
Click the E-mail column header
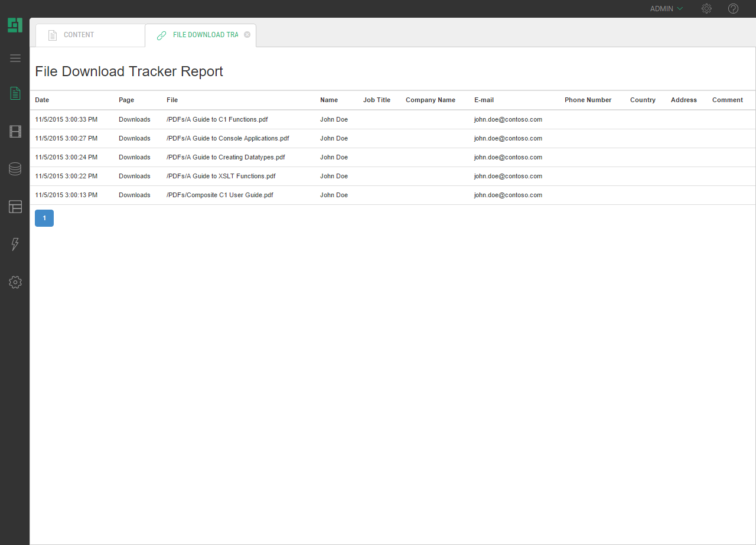tap(484, 100)
